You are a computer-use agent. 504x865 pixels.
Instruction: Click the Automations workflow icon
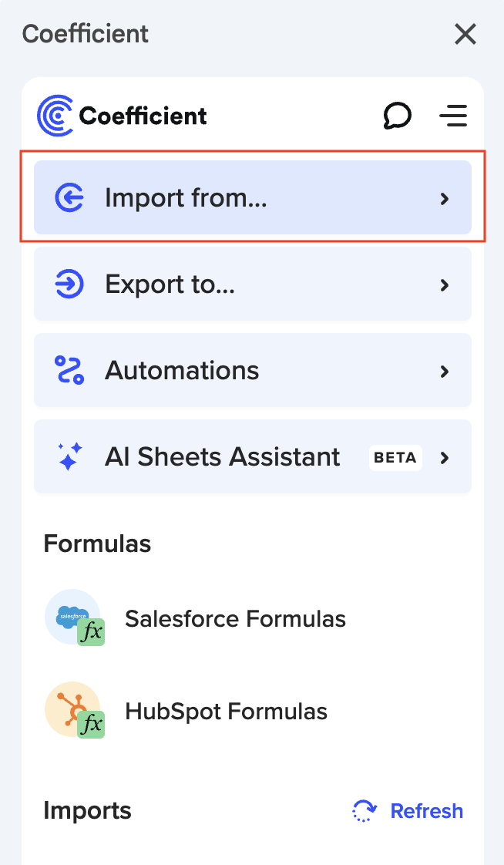pyautogui.click(x=69, y=371)
